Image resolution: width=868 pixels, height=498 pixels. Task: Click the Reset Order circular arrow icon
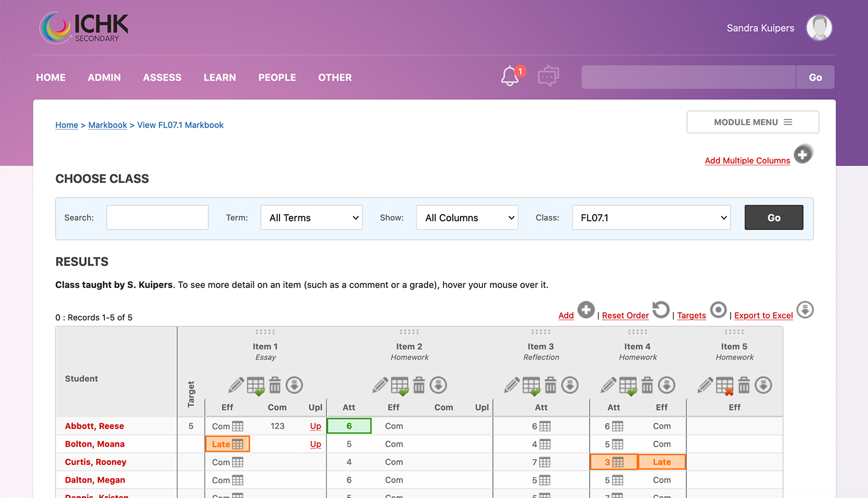(x=661, y=310)
